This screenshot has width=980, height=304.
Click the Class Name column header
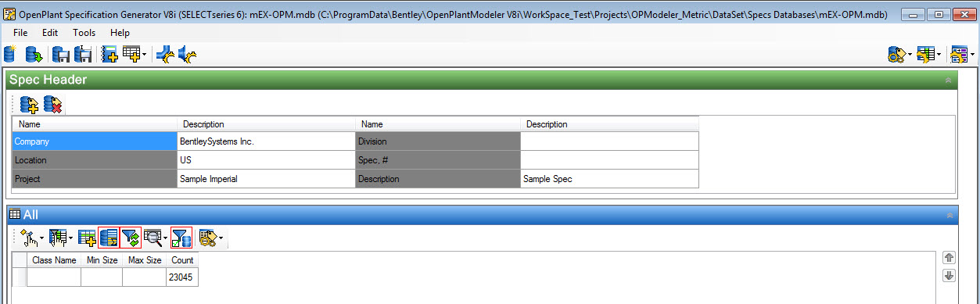54,260
